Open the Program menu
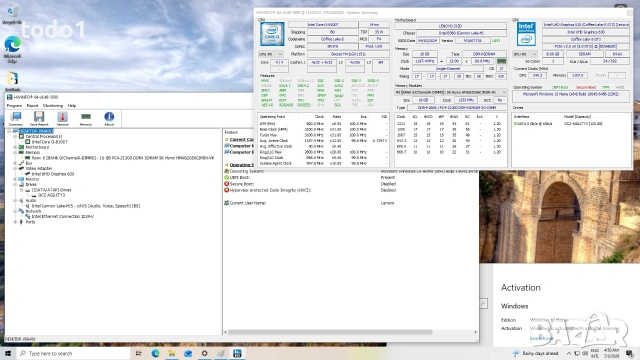Image resolution: width=640 pixels, height=360 pixels. pyautogui.click(x=14, y=106)
